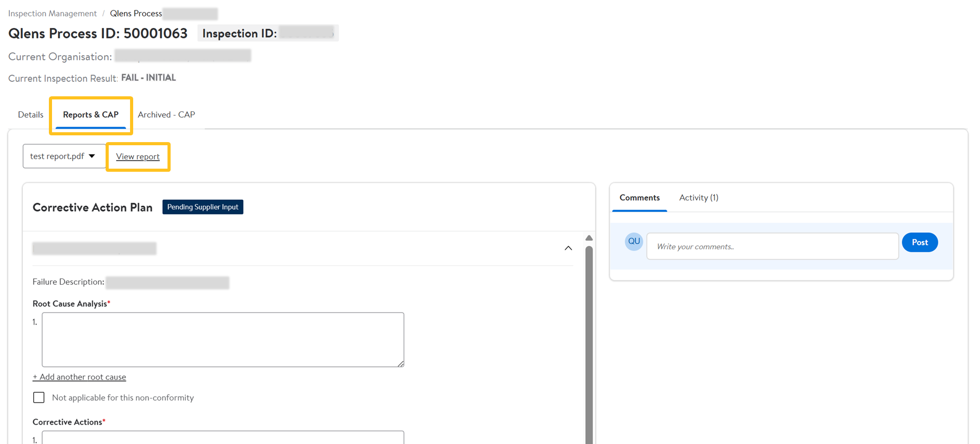This screenshot has width=980, height=444.
Task: Click the Write your comments field
Action: point(772,246)
